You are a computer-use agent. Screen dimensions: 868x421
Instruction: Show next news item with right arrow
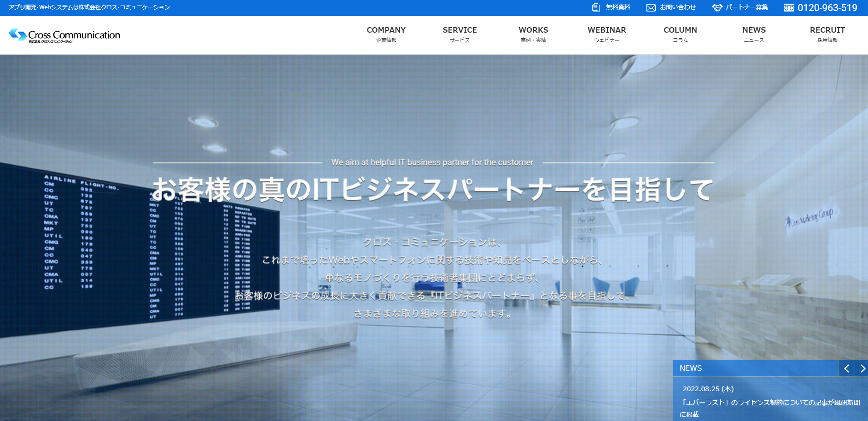pos(862,369)
